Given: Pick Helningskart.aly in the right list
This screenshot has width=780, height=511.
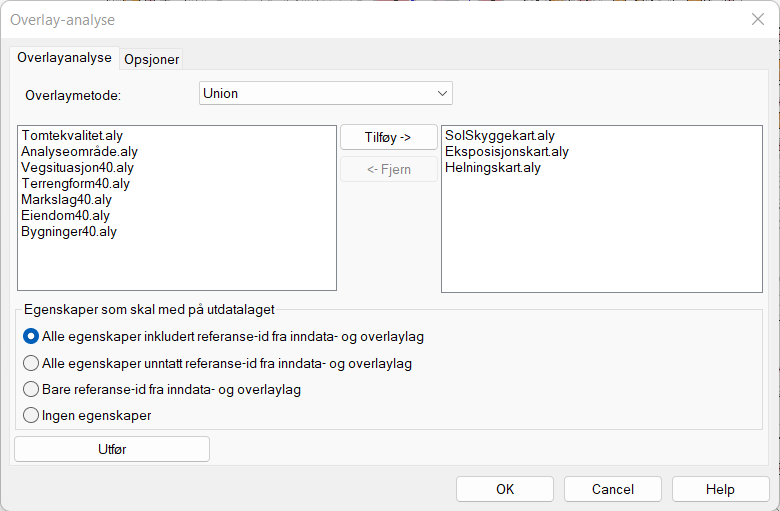Looking at the screenshot, I should 493,167.
